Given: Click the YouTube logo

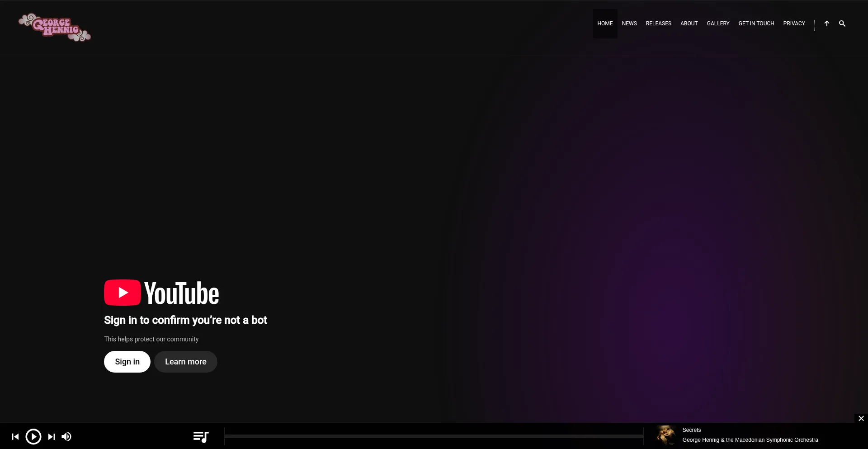Looking at the screenshot, I should point(161,293).
